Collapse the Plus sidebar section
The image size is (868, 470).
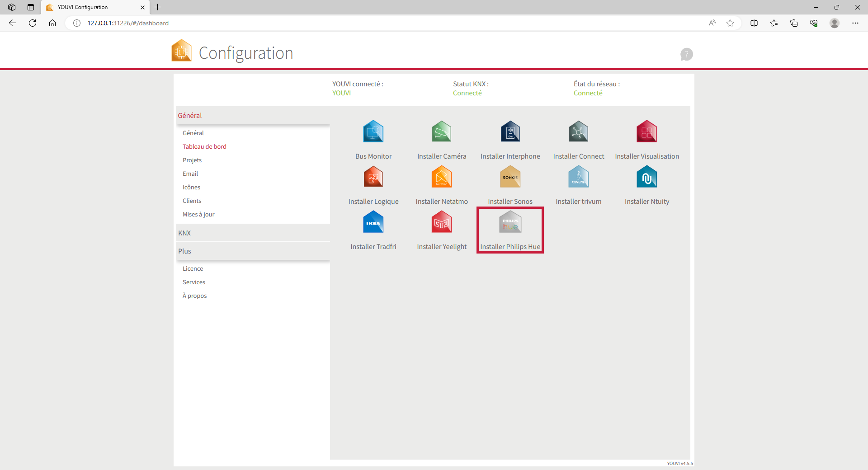184,251
